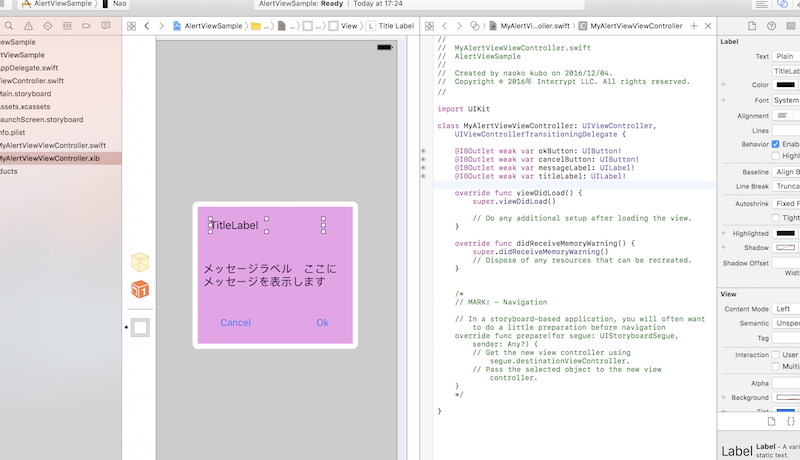Open the Debug navigator icon
The height and width of the screenshot is (460, 800).
(67, 25)
